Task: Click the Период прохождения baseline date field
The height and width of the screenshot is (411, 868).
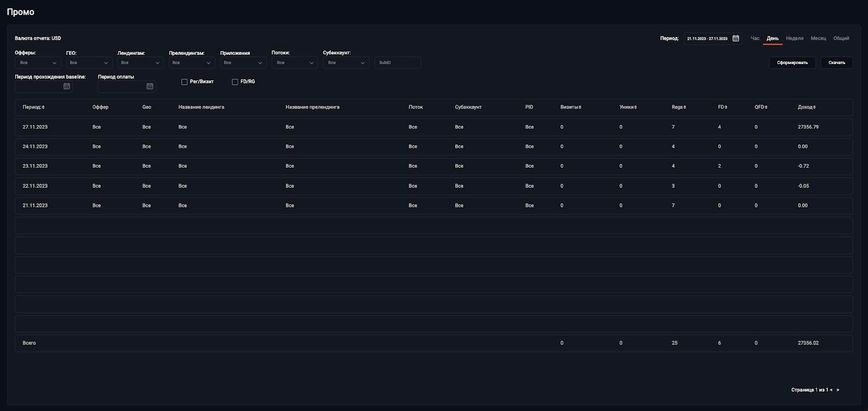Action: click(43, 86)
